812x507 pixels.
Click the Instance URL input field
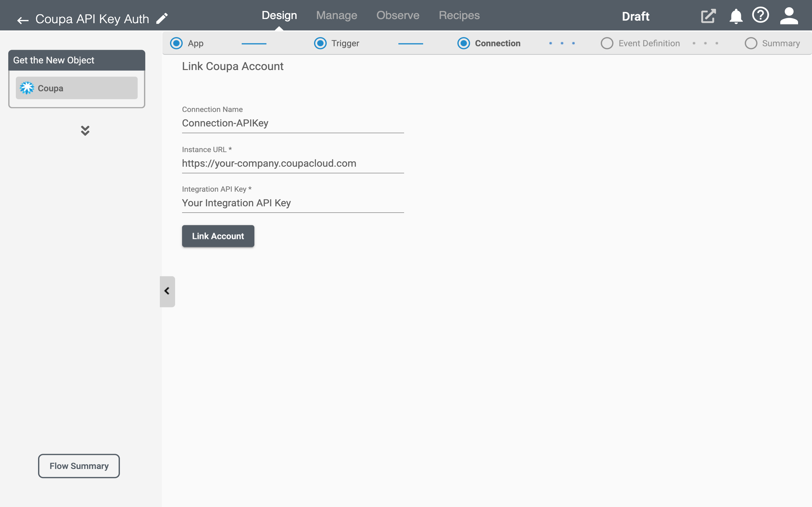[x=292, y=163]
